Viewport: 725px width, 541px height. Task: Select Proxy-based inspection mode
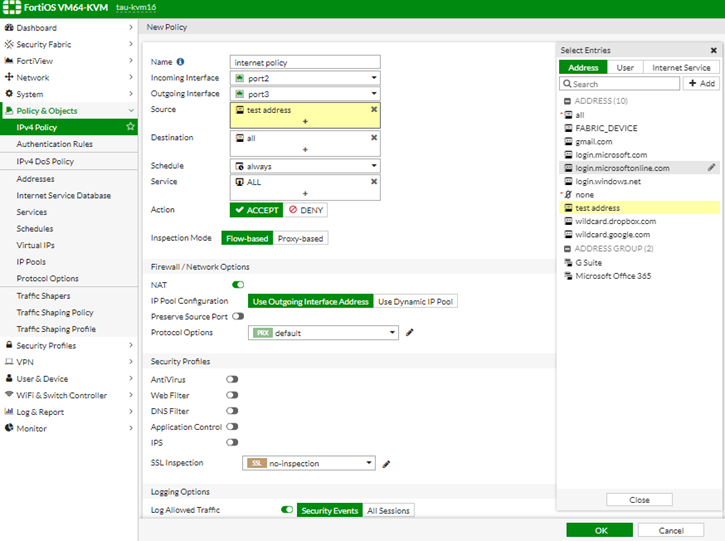click(301, 238)
